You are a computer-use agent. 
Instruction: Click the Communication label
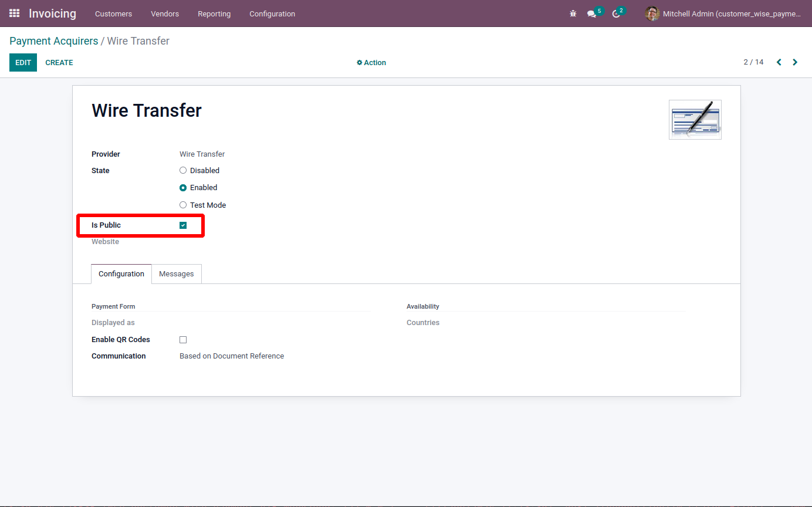(x=119, y=356)
